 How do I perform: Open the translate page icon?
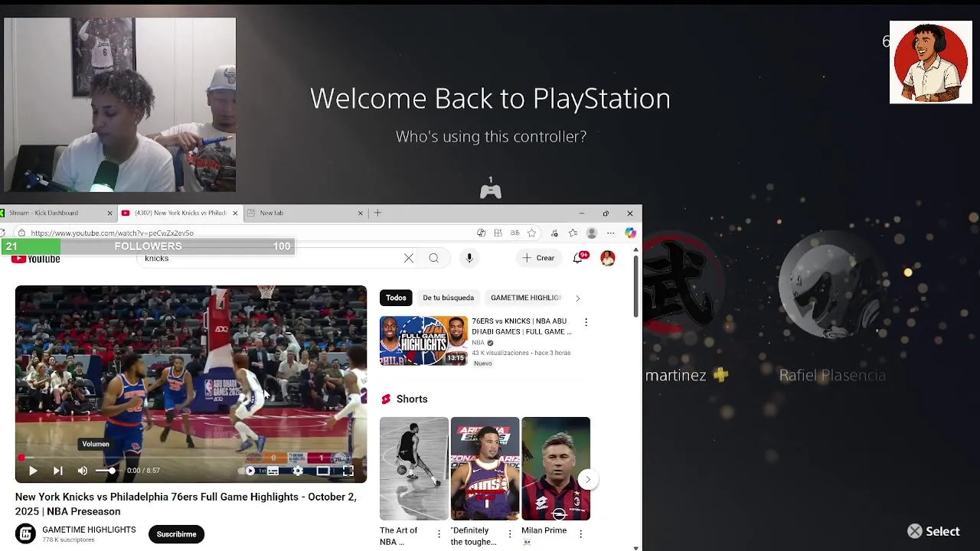pos(514,233)
